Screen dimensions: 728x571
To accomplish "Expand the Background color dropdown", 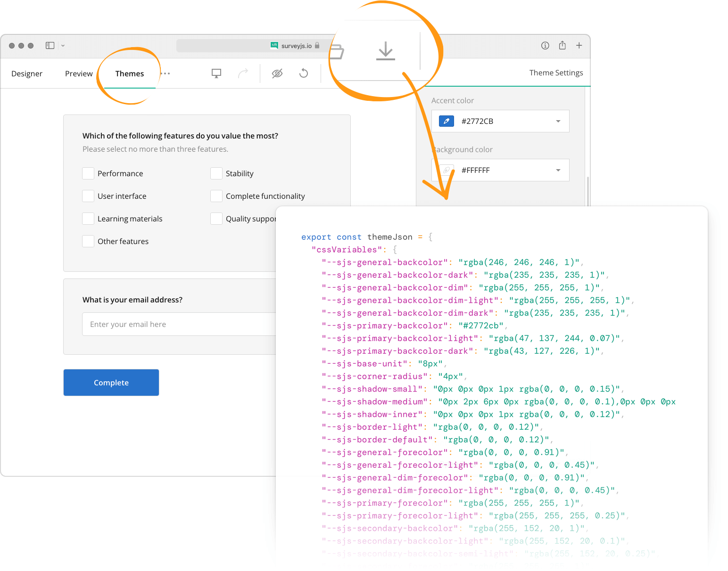I will pos(557,170).
